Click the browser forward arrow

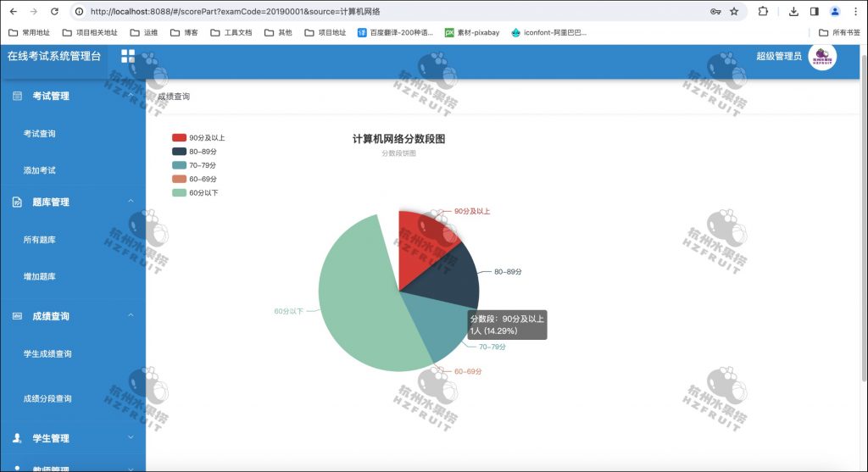[x=34, y=11]
